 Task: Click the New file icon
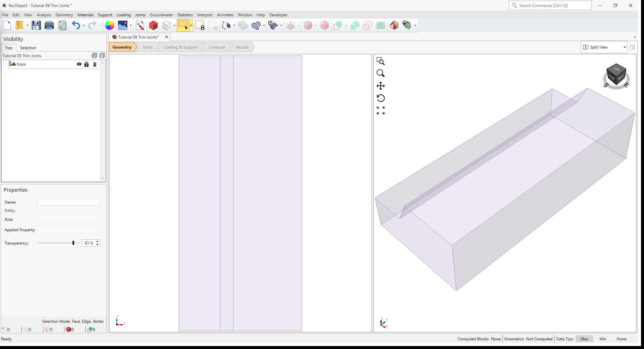tap(7, 25)
